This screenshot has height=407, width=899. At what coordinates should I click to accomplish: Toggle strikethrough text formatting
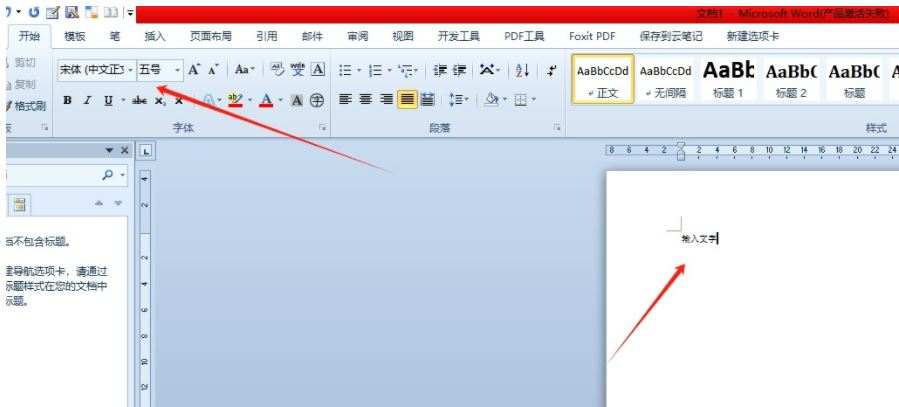[x=139, y=100]
